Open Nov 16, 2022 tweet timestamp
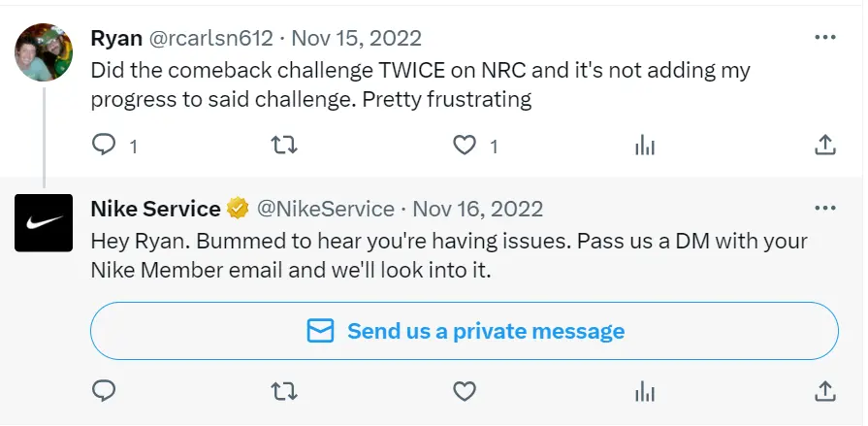 tap(477, 209)
